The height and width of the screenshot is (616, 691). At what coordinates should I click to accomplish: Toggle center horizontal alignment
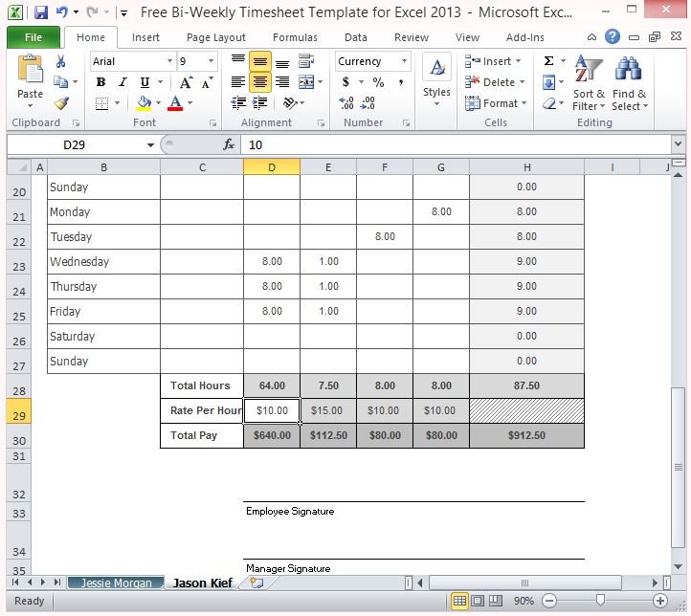(259, 82)
